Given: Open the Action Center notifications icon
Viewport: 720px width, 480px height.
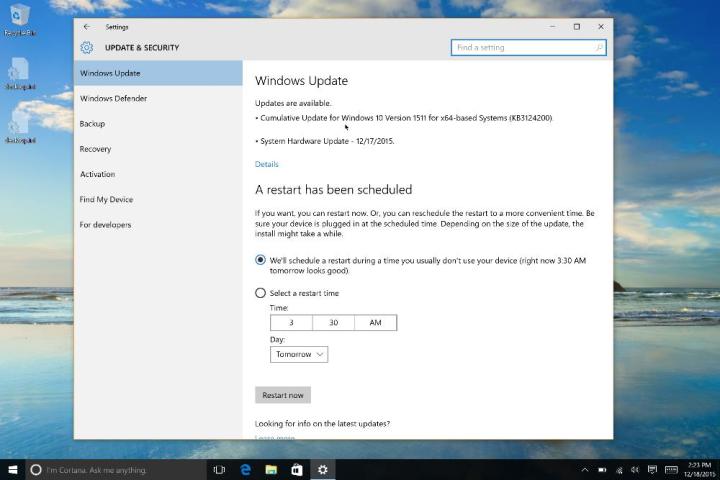Looking at the screenshot, I should (652, 469).
